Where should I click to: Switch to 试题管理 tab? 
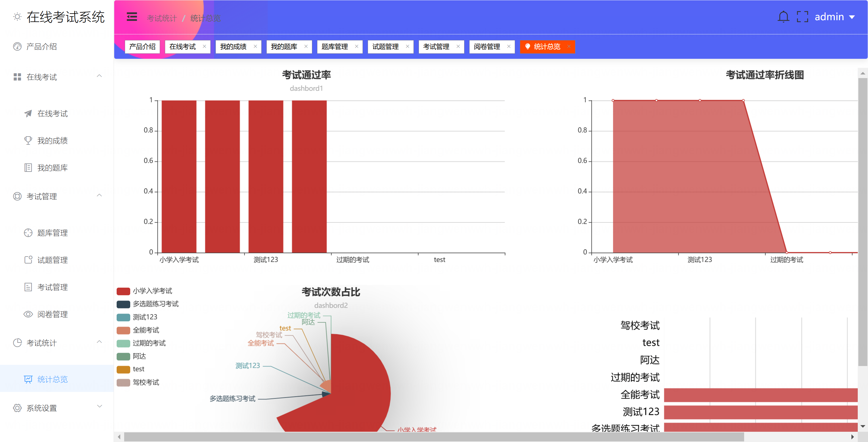pos(385,46)
